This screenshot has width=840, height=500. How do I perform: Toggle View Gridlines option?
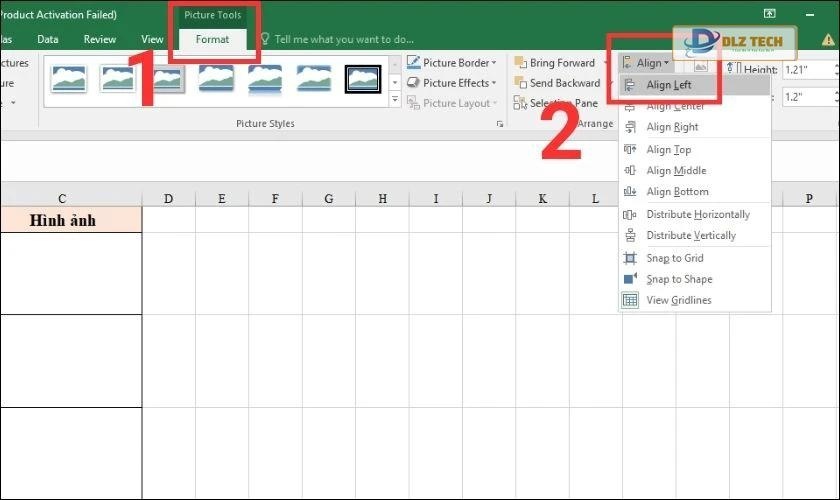tap(679, 300)
